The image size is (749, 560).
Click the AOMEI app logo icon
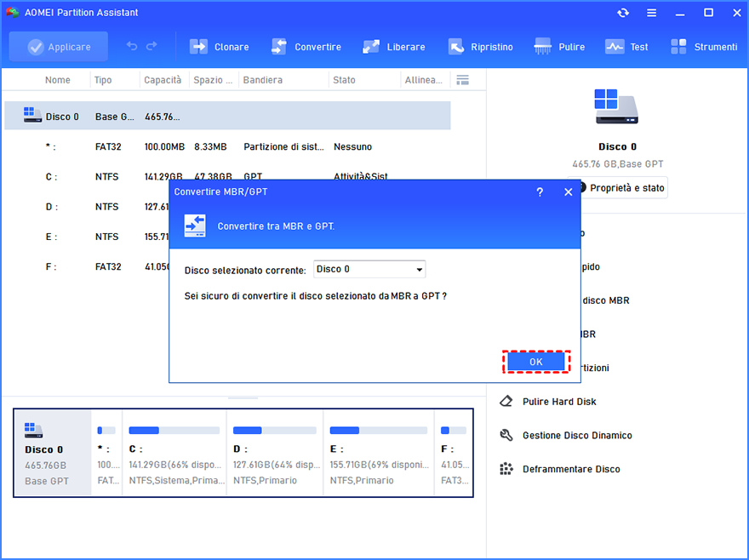point(13,13)
